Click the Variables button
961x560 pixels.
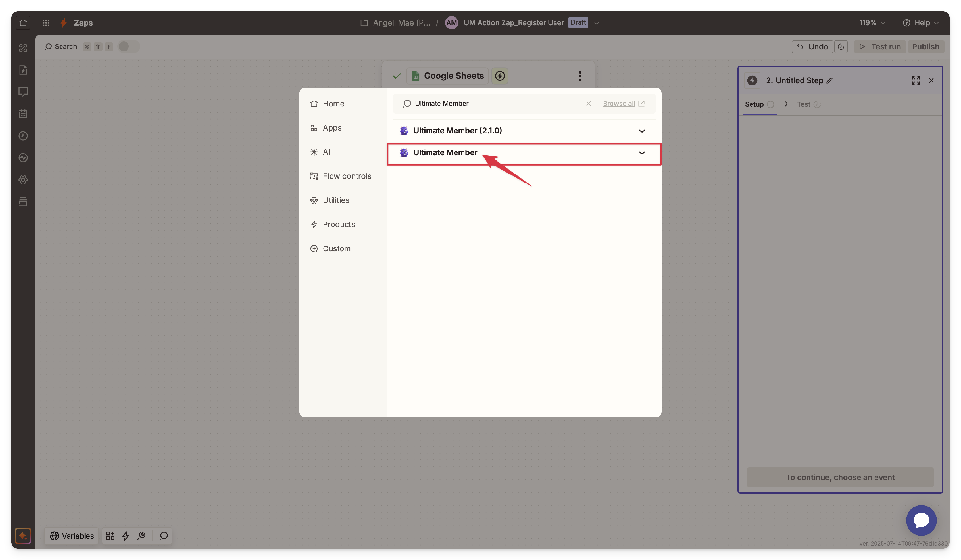(x=72, y=536)
